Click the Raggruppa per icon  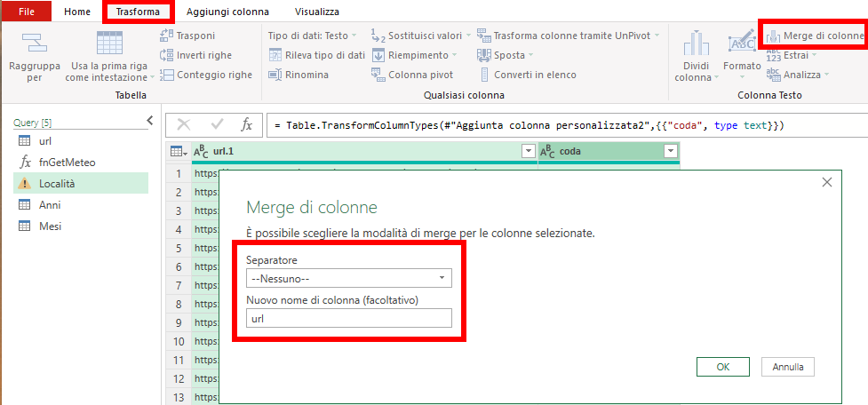35,44
